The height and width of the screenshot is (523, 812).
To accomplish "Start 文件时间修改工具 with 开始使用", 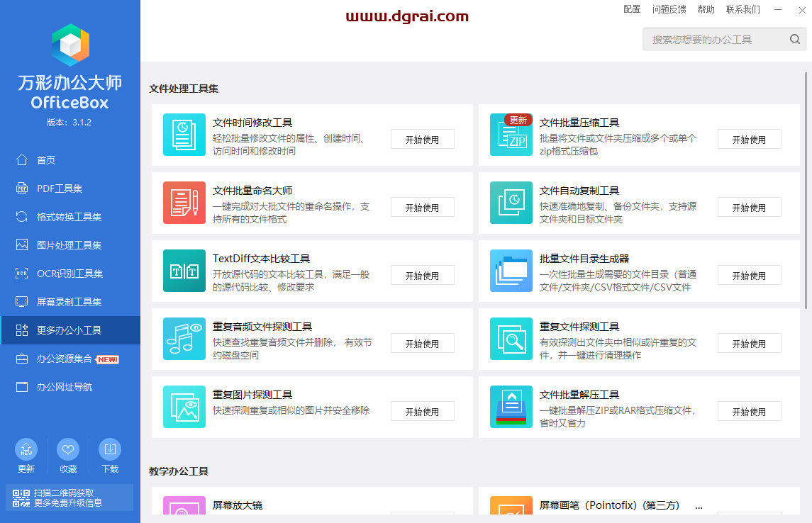I will (x=423, y=139).
